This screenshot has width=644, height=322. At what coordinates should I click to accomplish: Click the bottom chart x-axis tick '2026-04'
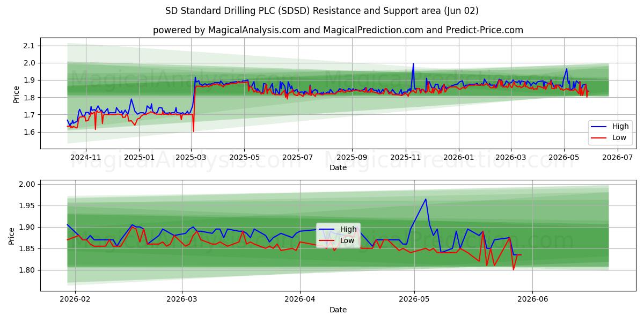click(300, 299)
